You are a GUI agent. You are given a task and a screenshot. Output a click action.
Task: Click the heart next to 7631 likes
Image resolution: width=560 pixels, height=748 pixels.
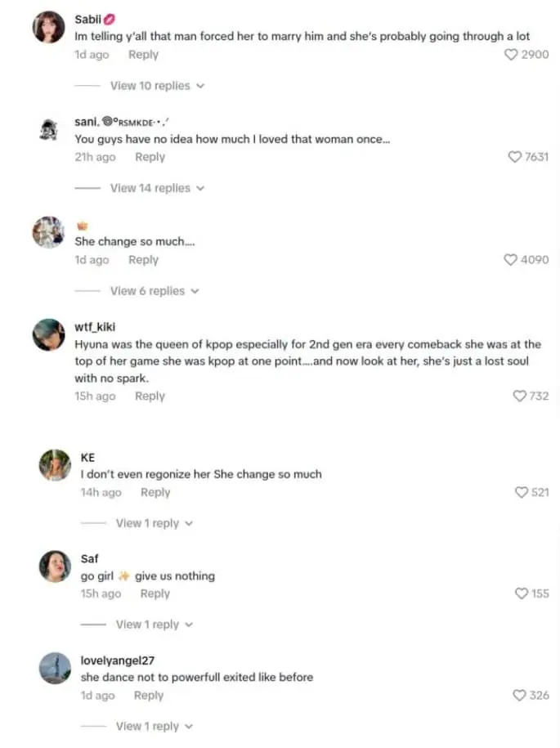coord(515,157)
